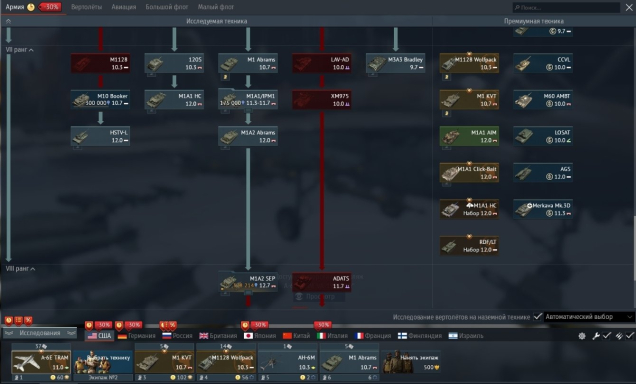Click the Поиск search field
Screen dimensions: 636x384
(x=566, y=7)
